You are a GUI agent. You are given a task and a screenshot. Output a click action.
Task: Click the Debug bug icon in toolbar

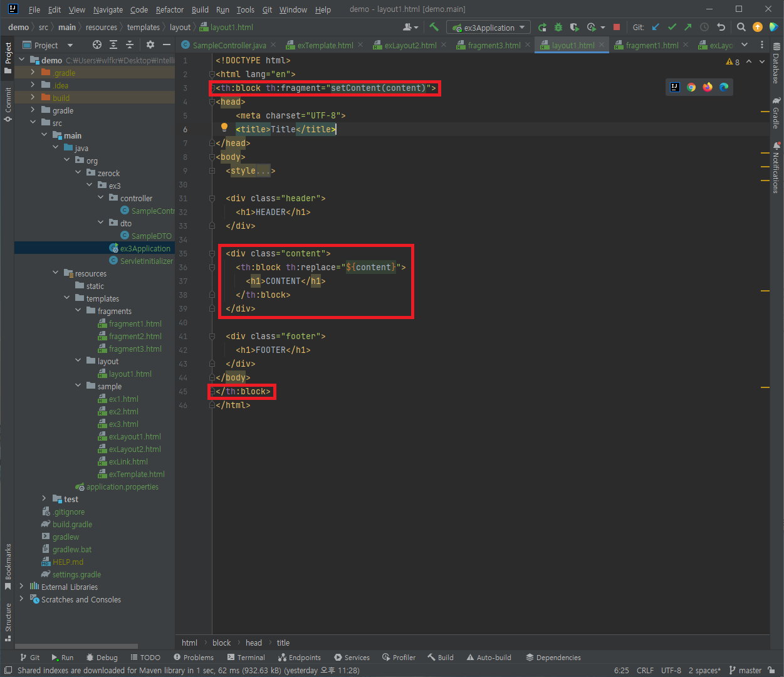click(x=558, y=27)
